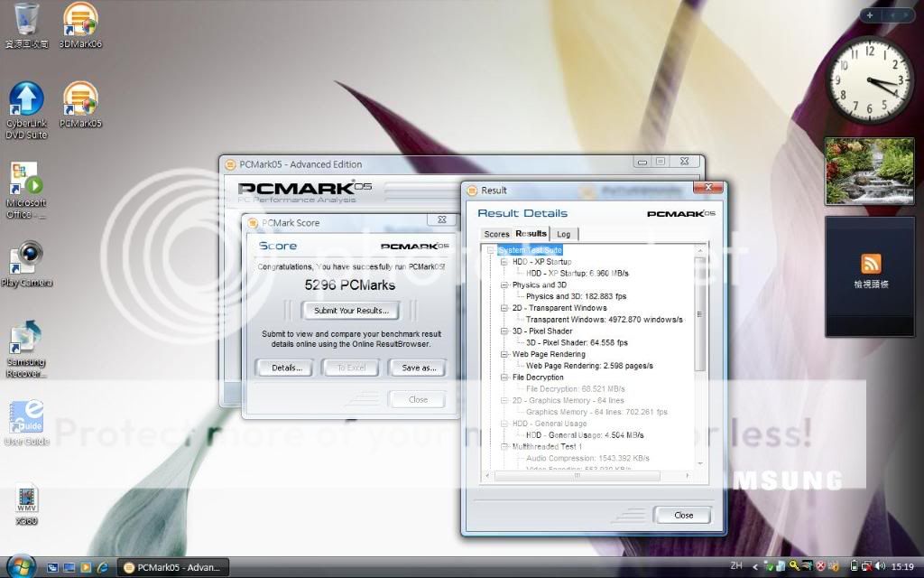
Task: Select 'Audio Compression: 1543.392 KB/s' result
Action: (587, 458)
